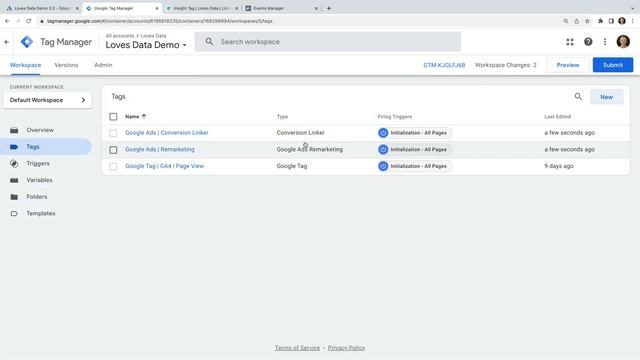Click the GTM container ID link
Viewport: 640px width, 360px height.
[x=444, y=65]
